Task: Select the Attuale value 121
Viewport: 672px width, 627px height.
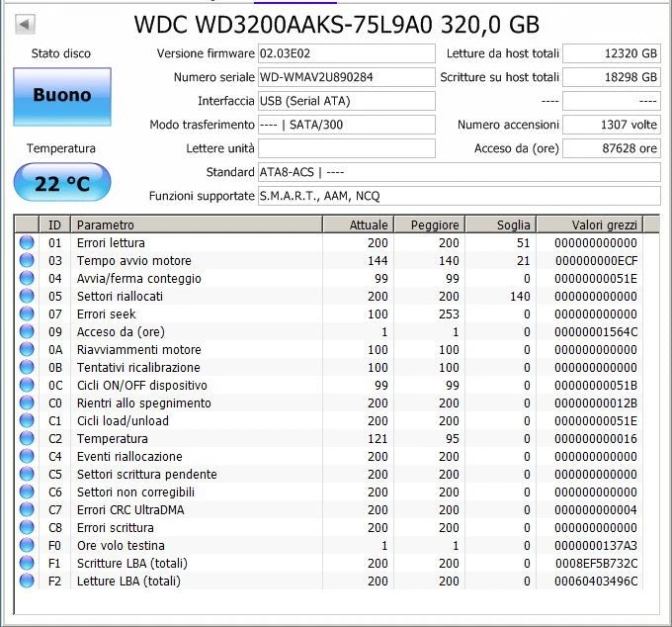Action: coord(378,438)
